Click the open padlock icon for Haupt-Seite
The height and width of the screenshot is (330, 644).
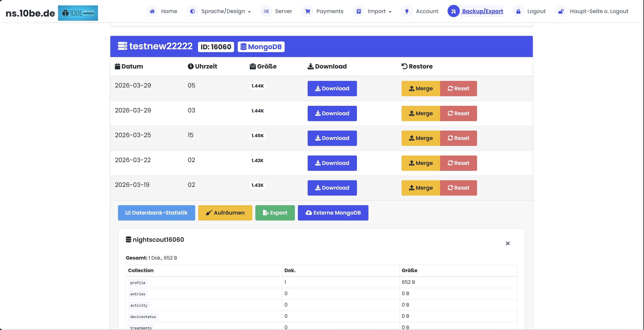(x=561, y=11)
